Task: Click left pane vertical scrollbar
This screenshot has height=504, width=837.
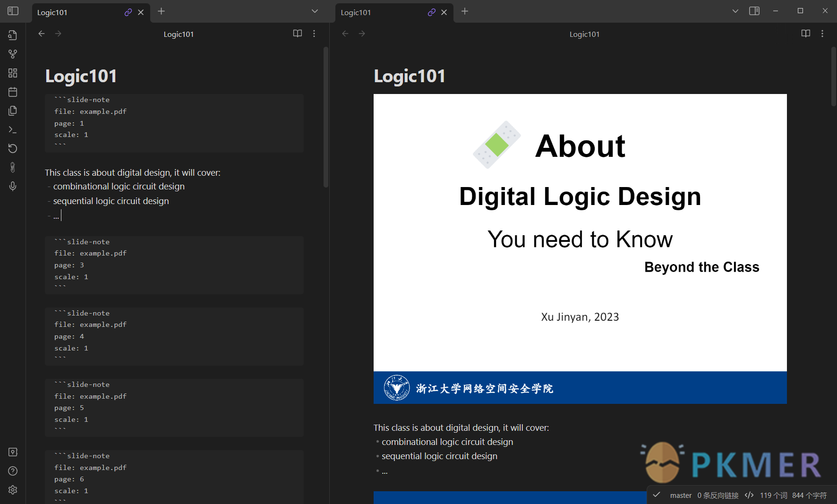Action: pos(326,117)
